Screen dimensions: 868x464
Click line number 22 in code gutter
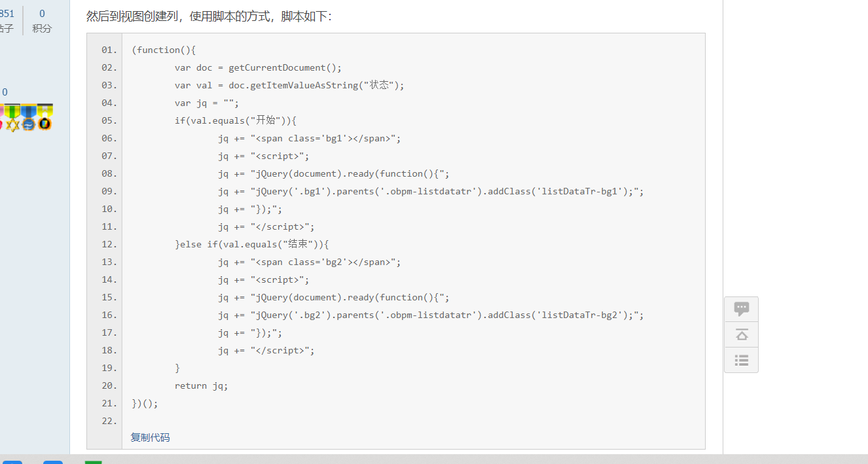coord(109,421)
